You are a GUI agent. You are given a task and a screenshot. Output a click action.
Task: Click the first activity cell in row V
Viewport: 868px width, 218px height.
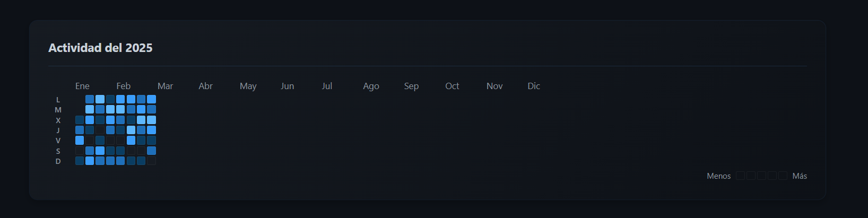[x=80, y=141]
